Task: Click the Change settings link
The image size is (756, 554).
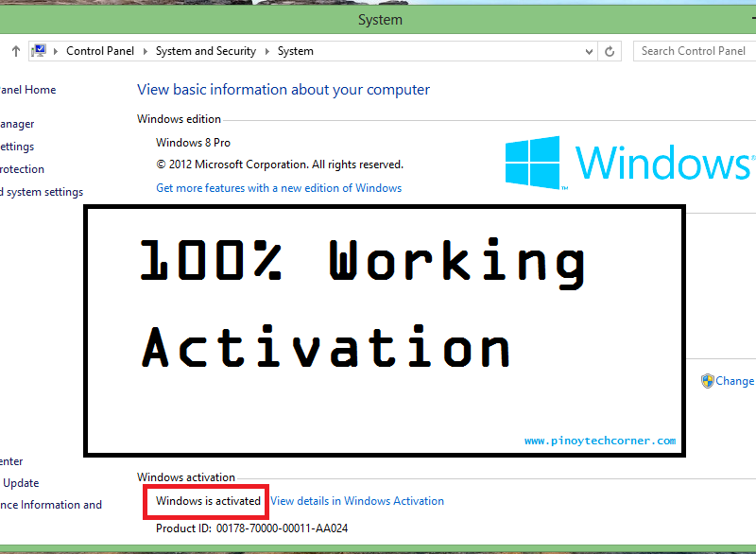Action: 735,381
